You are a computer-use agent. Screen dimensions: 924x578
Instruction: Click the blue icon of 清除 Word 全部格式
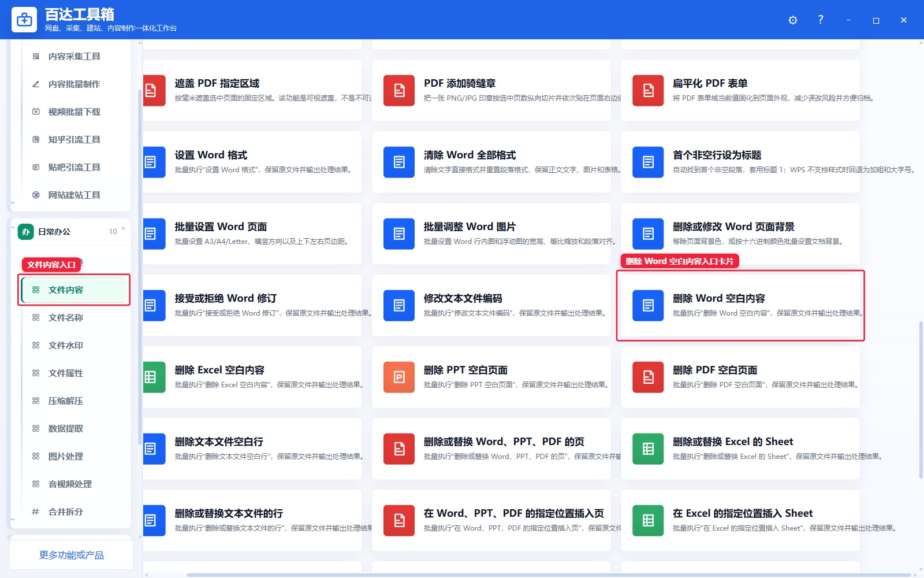click(x=399, y=162)
